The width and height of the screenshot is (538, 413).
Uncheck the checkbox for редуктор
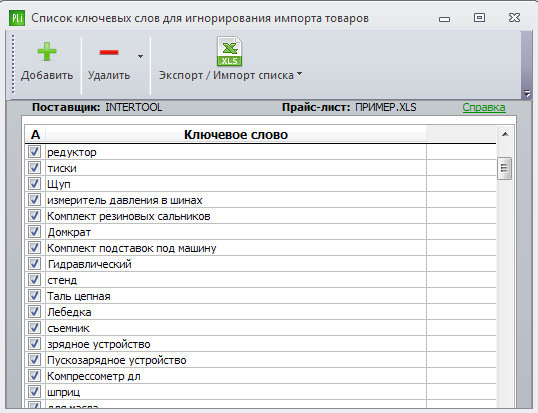[34, 152]
